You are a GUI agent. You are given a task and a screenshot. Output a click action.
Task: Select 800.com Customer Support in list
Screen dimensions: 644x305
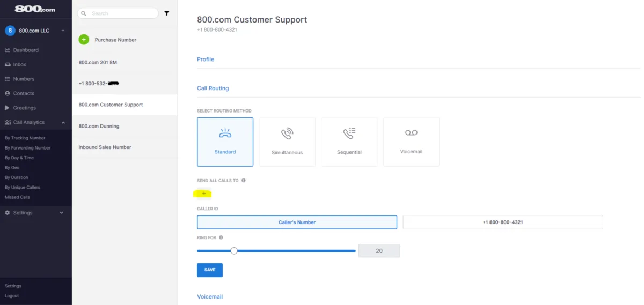pyautogui.click(x=125, y=105)
